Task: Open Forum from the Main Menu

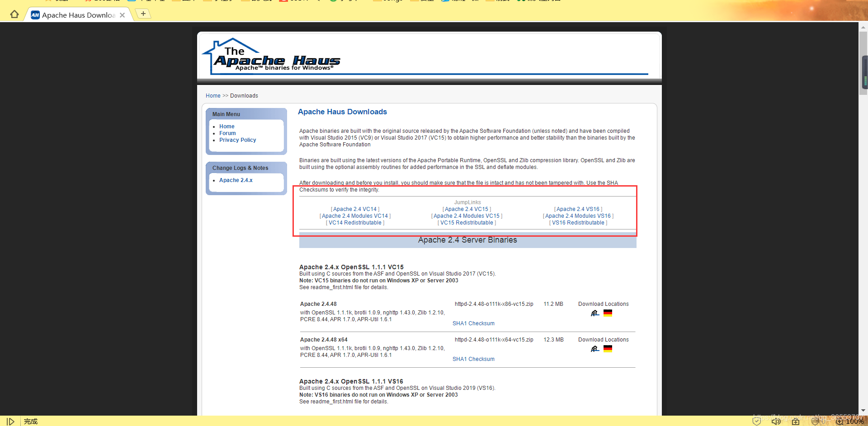Action: point(227,133)
